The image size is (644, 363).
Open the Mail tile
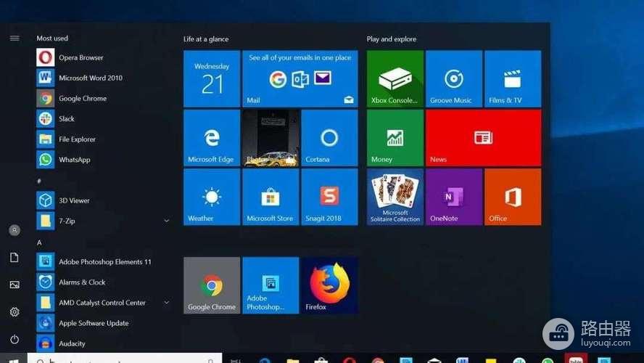[x=300, y=78]
